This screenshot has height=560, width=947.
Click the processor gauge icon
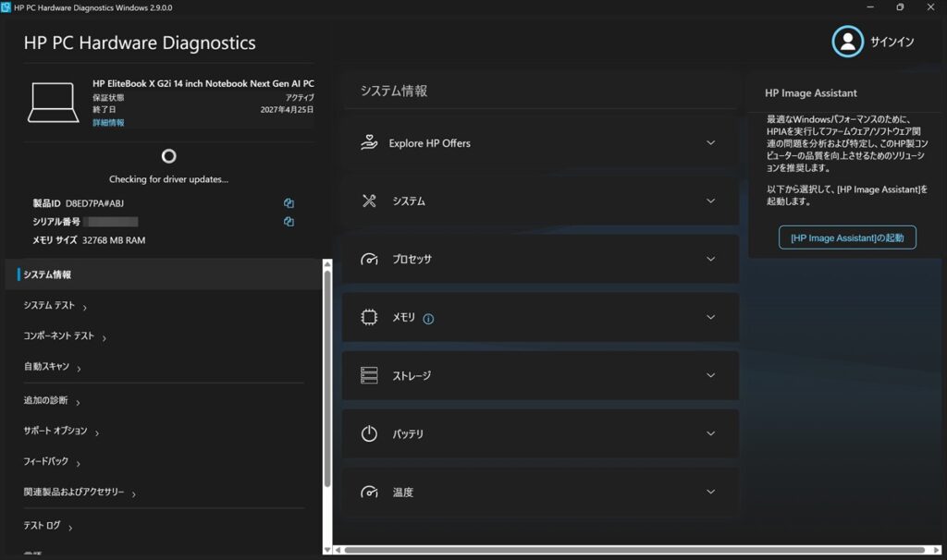[x=369, y=259]
